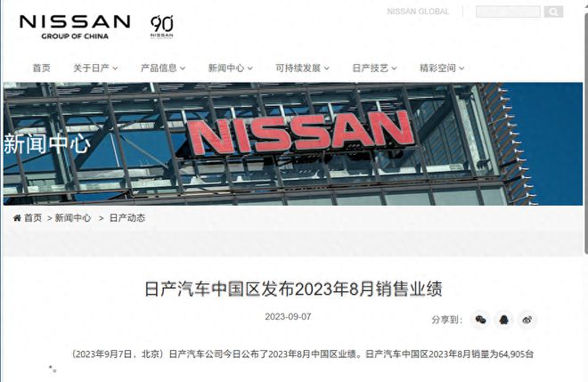Expand the 产品信息 dropdown menu

pos(163,68)
